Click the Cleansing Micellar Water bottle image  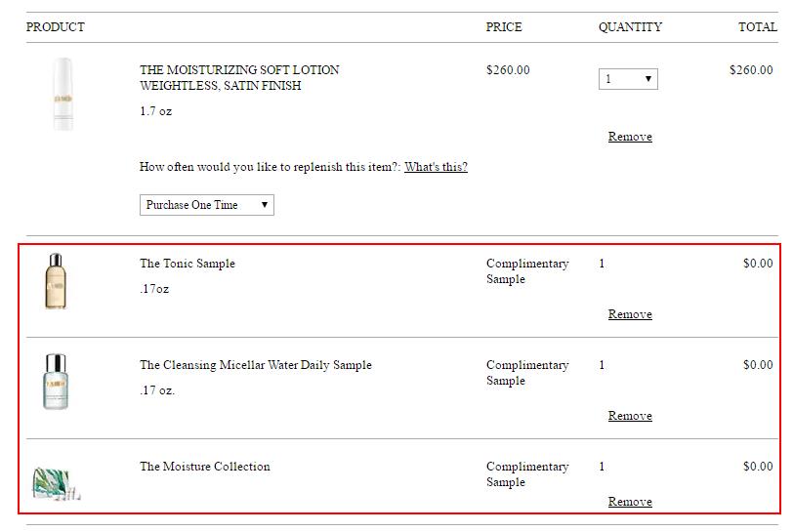pyautogui.click(x=56, y=382)
